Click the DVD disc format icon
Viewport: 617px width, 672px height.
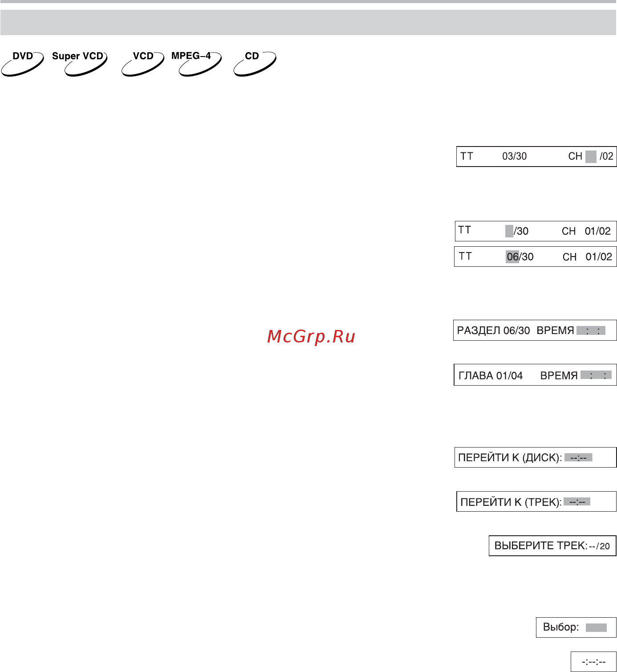coord(22,64)
